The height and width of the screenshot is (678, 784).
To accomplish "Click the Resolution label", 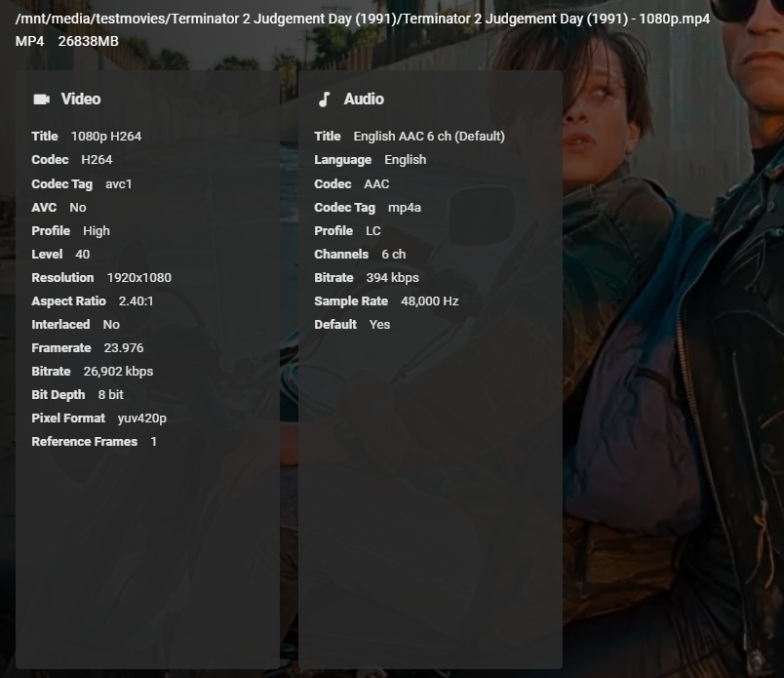I will pos(62,278).
